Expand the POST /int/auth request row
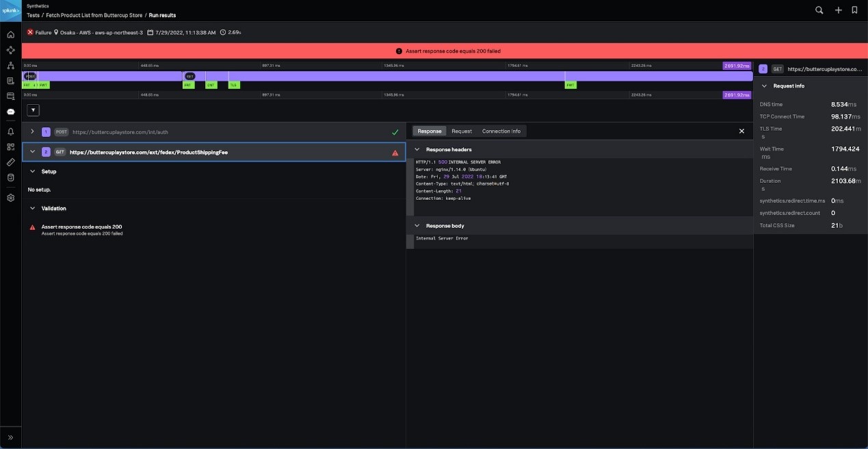 click(x=31, y=131)
